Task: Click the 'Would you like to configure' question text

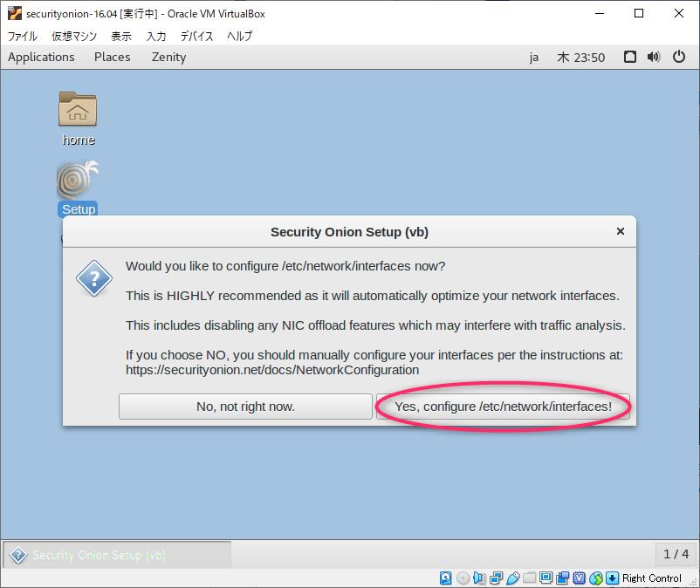Action: pos(285,266)
